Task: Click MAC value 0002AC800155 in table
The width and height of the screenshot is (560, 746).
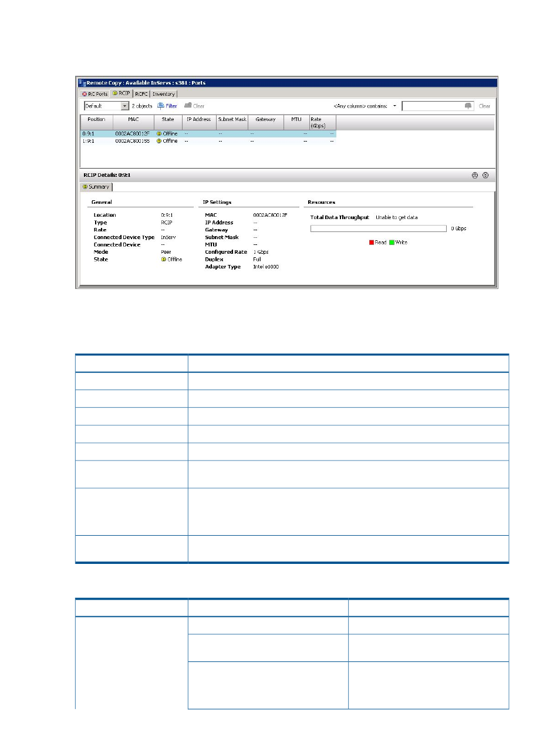Action: 133,141
